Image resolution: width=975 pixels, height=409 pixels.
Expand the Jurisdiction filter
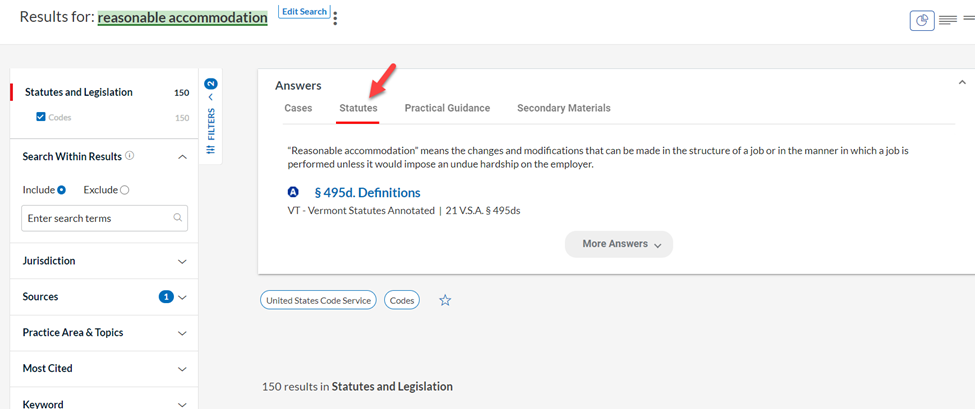pos(104,261)
